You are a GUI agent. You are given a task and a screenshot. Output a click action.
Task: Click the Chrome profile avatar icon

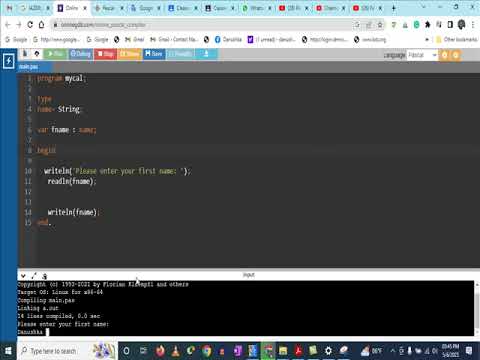461,24
